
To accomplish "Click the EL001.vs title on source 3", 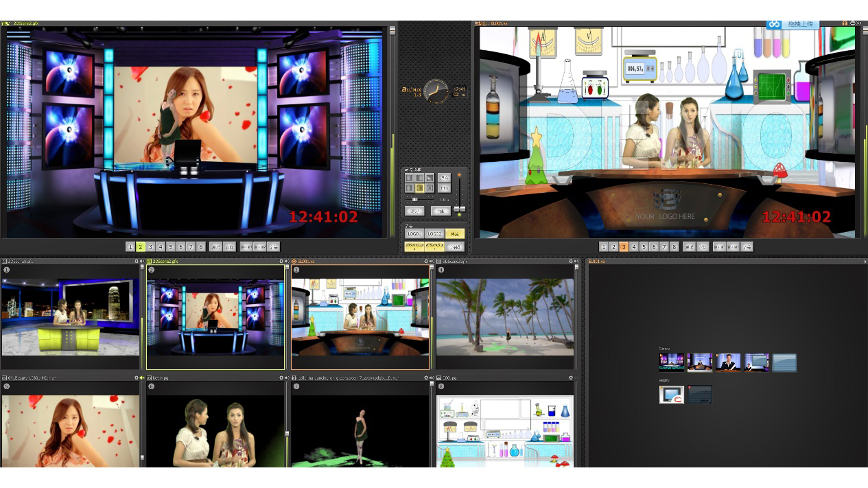I will (306, 262).
